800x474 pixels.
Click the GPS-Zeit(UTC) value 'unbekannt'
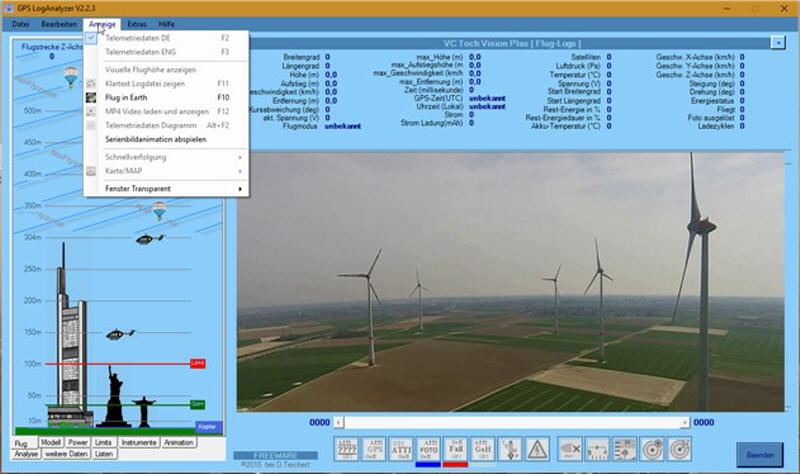(487, 98)
